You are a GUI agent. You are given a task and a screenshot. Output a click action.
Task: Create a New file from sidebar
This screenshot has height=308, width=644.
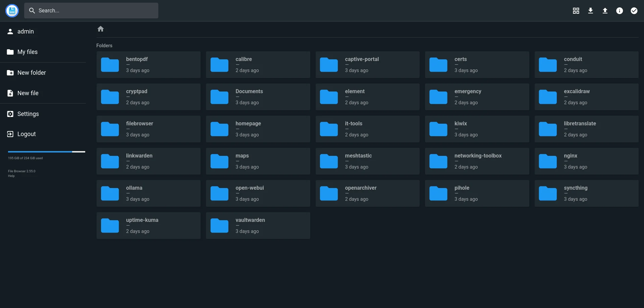[43, 93]
